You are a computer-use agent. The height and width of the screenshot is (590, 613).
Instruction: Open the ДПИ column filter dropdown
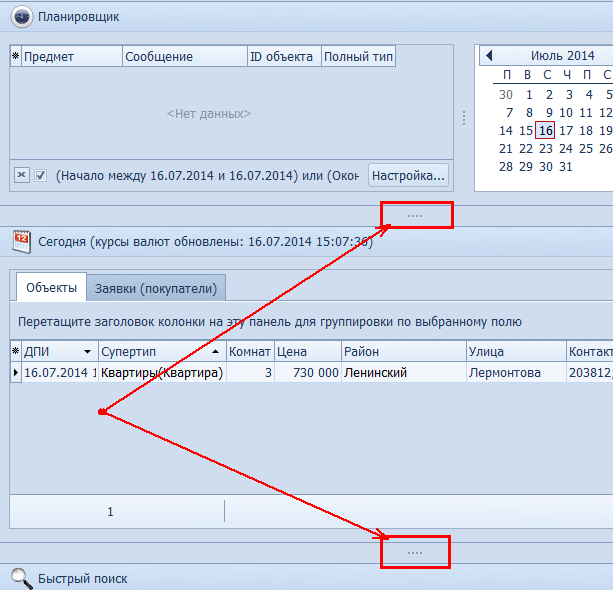(x=88, y=352)
